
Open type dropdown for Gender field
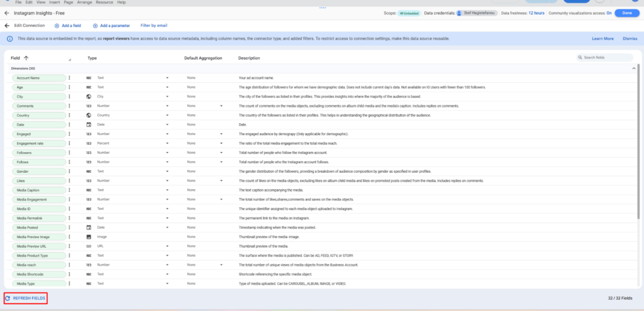point(167,172)
